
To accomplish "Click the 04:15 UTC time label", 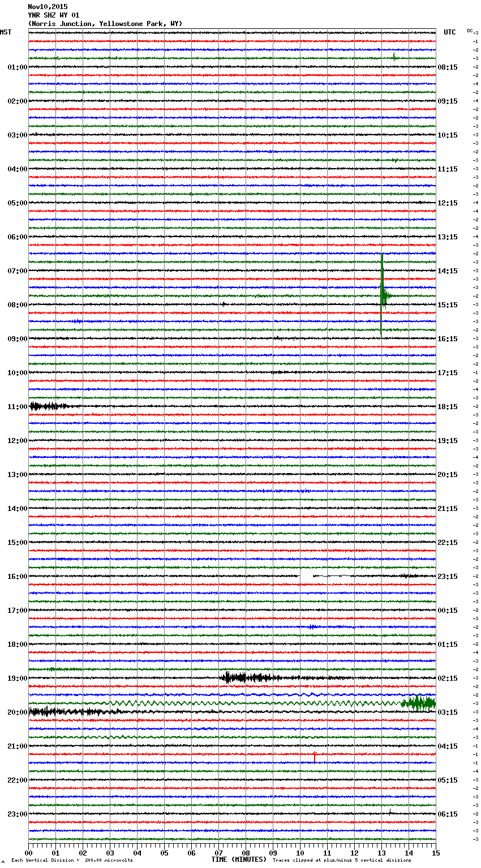I will [448, 746].
